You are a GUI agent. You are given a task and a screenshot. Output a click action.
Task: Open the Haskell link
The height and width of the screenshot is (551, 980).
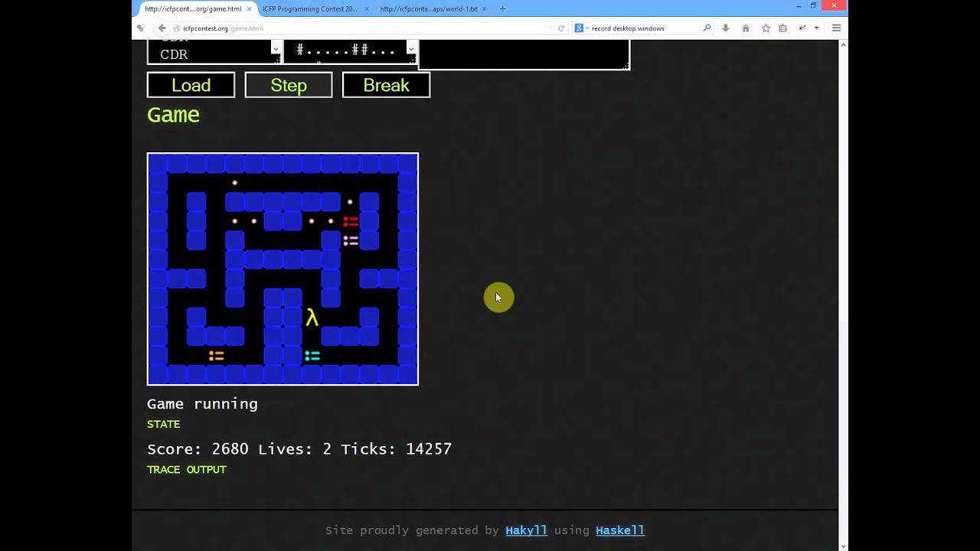point(619,530)
